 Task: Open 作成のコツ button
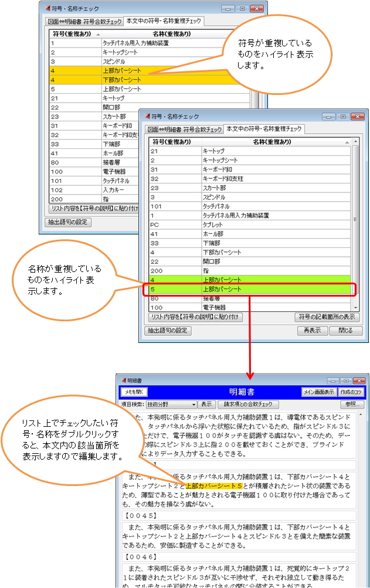point(351,392)
